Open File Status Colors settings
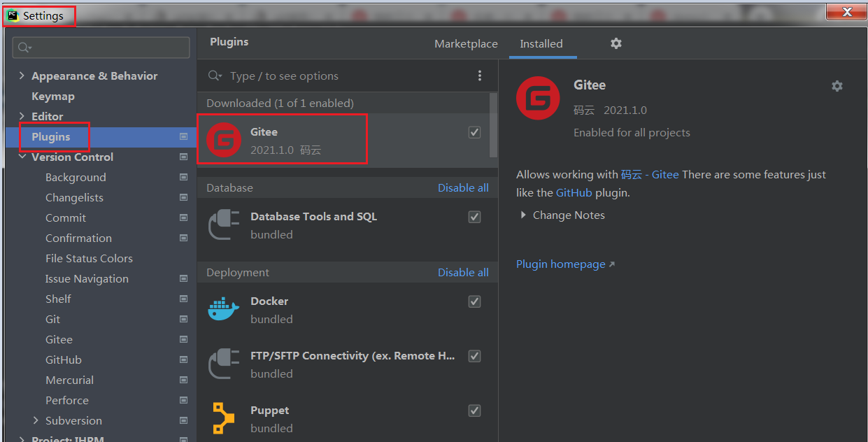Screen dimensions: 868x442 (89, 258)
